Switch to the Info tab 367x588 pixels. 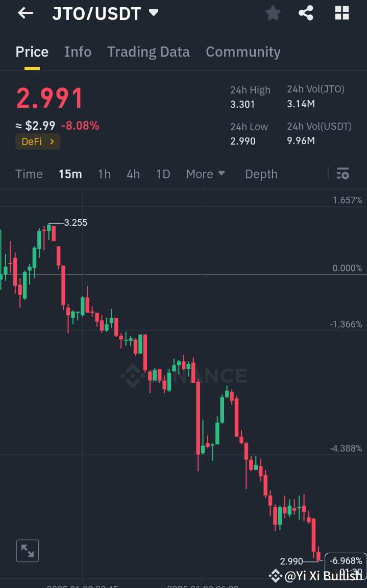coord(78,52)
